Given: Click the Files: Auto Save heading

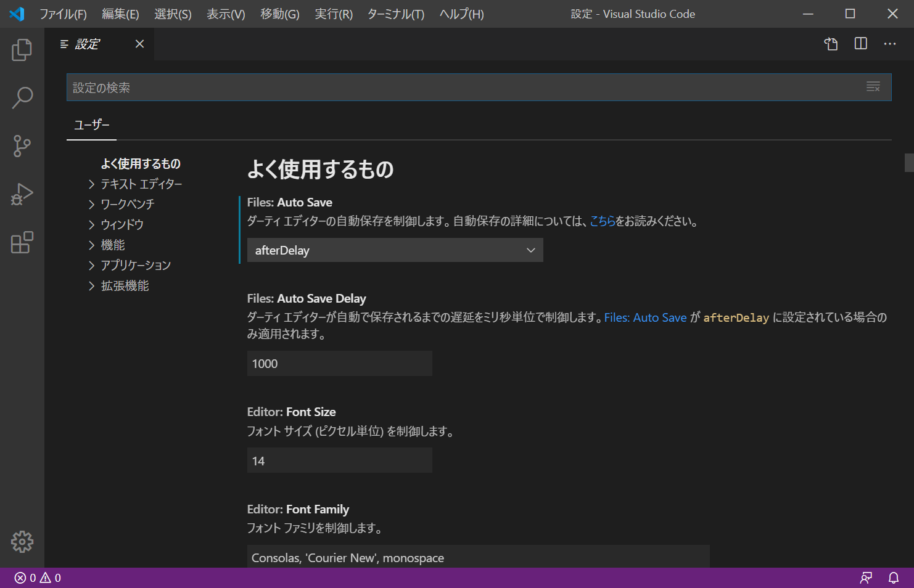Looking at the screenshot, I should (290, 202).
